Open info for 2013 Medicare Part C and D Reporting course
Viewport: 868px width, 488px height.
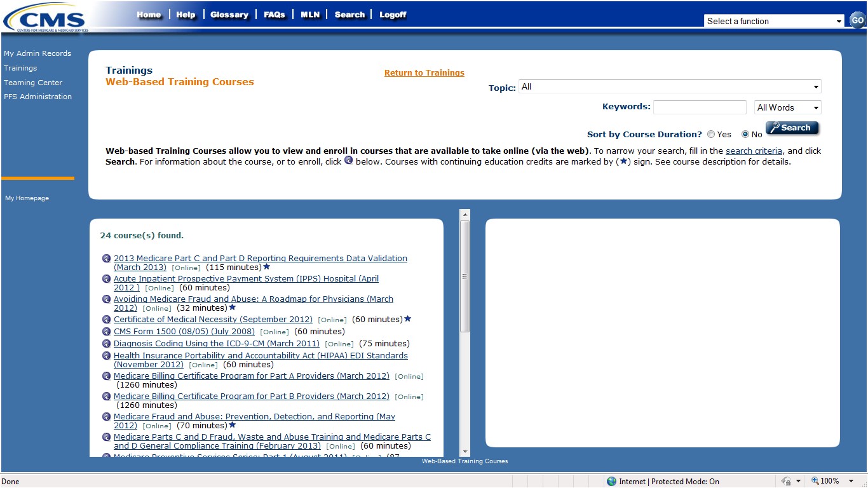(106, 259)
